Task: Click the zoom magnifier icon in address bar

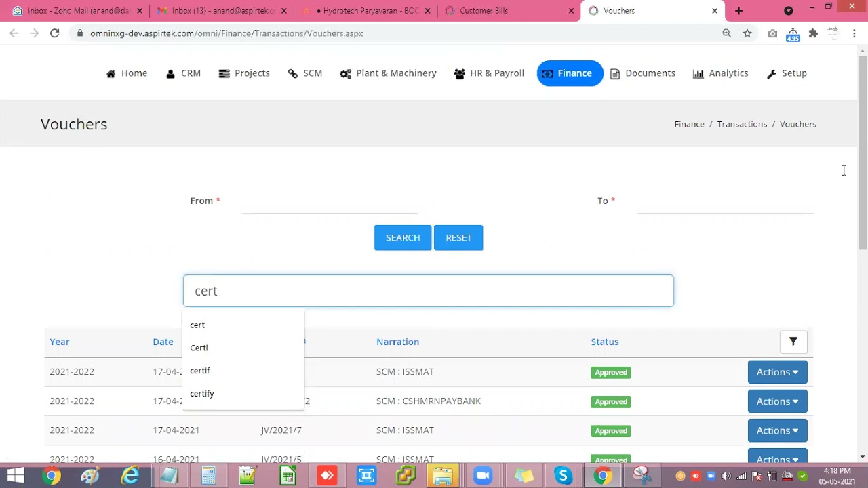Action: (727, 33)
